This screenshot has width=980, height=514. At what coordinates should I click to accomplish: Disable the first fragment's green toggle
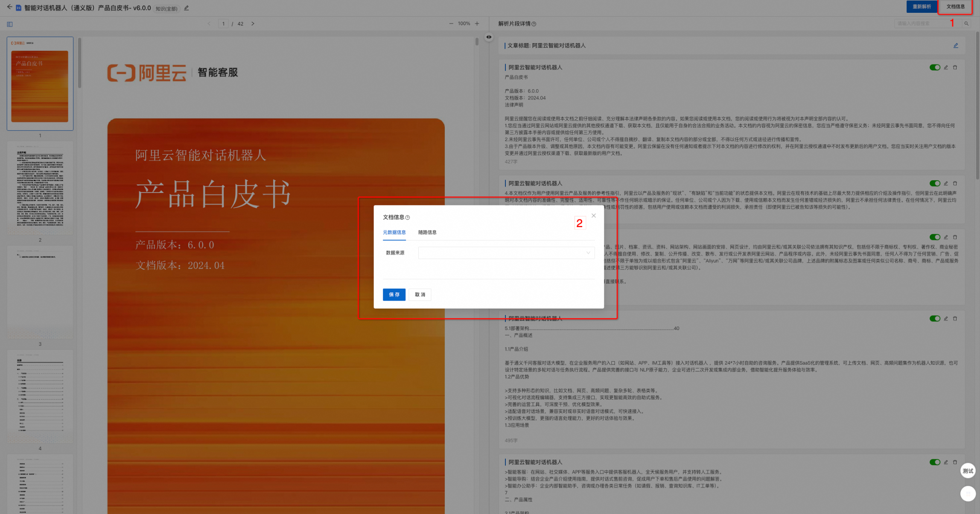(x=935, y=67)
